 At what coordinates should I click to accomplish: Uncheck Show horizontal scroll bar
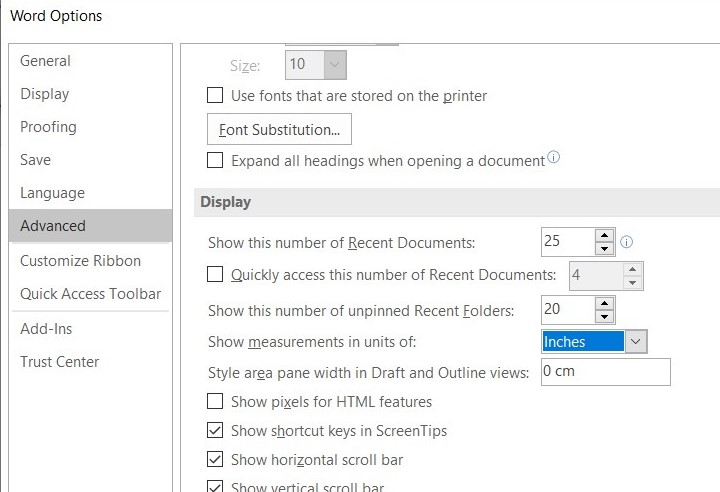coord(215,459)
